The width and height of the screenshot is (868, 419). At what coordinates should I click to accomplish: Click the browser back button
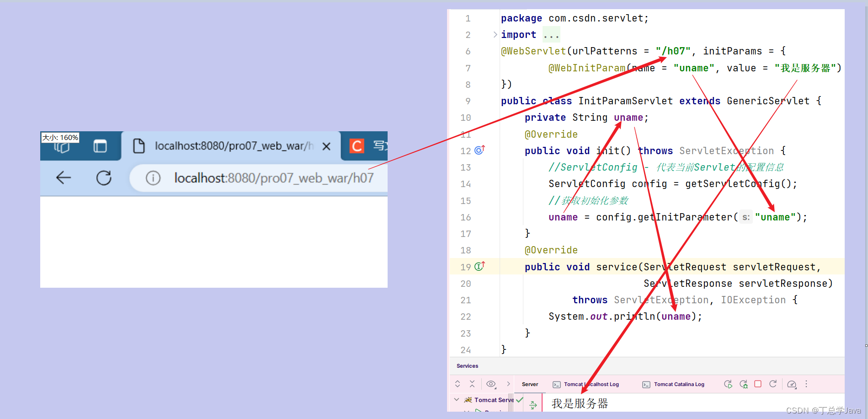click(64, 178)
